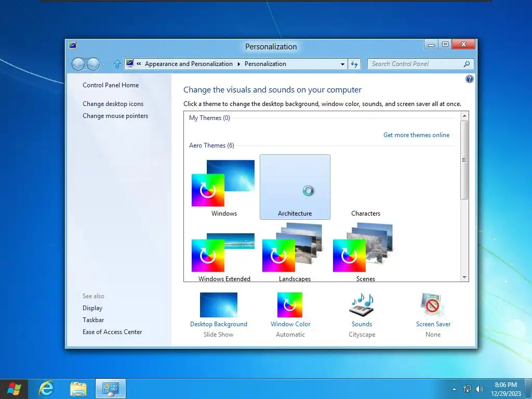Click the refresh button in address bar

pyautogui.click(x=354, y=64)
